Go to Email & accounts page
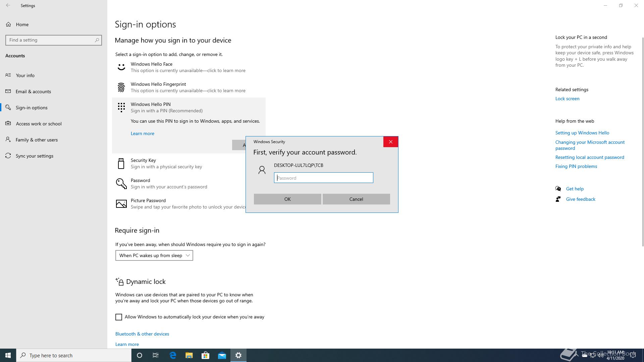 (33, 92)
